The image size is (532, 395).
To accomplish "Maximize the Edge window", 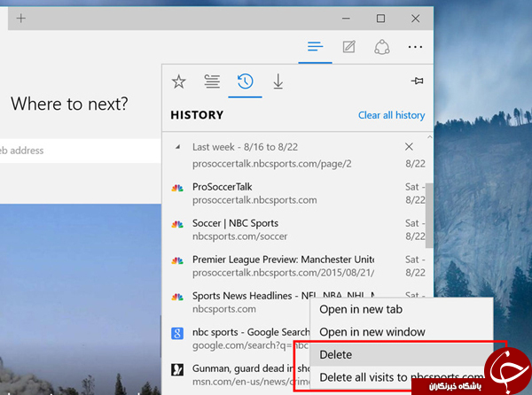I will [380, 19].
